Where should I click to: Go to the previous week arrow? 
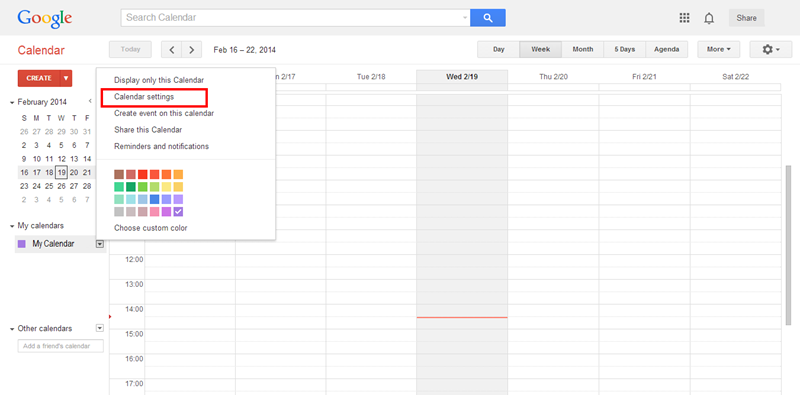tap(171, 50)
